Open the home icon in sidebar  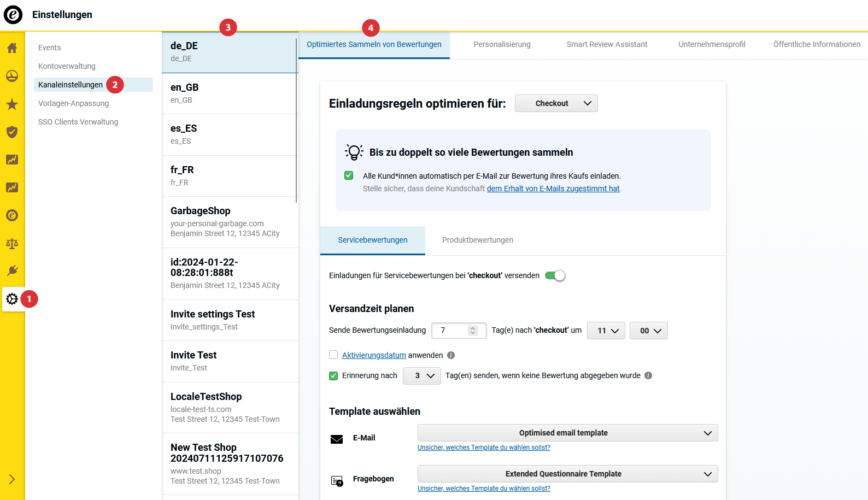pyautogui.click(x=12, y=48)
